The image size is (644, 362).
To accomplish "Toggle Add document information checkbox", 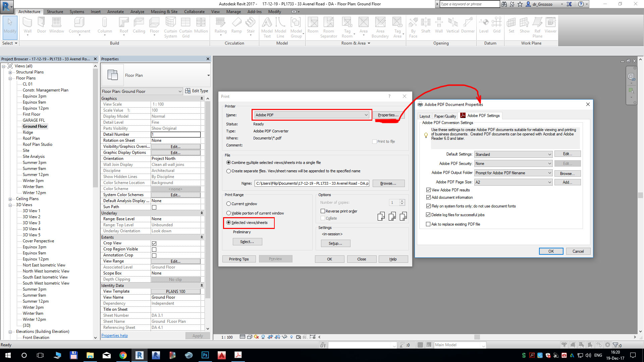I will [x=428, y=197].
